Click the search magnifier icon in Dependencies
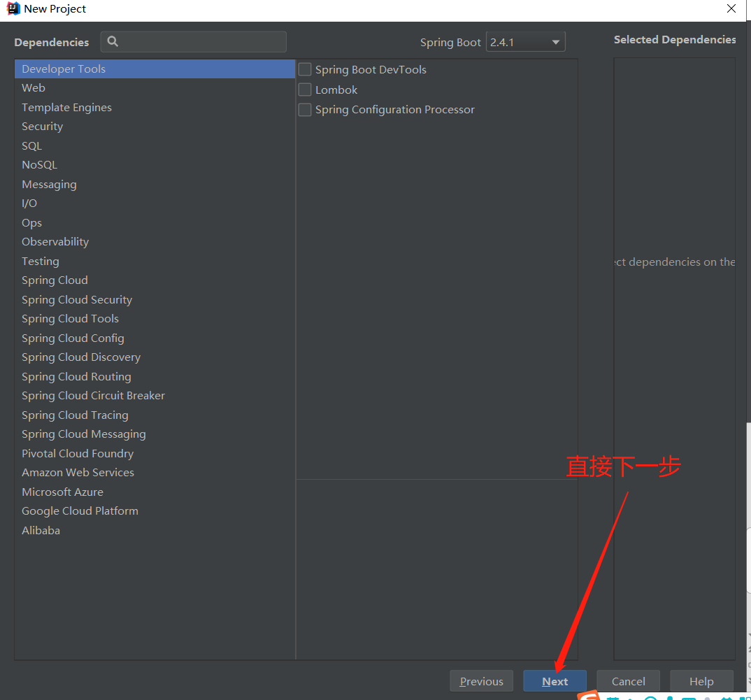Viewport: 751px width, 700px height. tap(113, 42)
